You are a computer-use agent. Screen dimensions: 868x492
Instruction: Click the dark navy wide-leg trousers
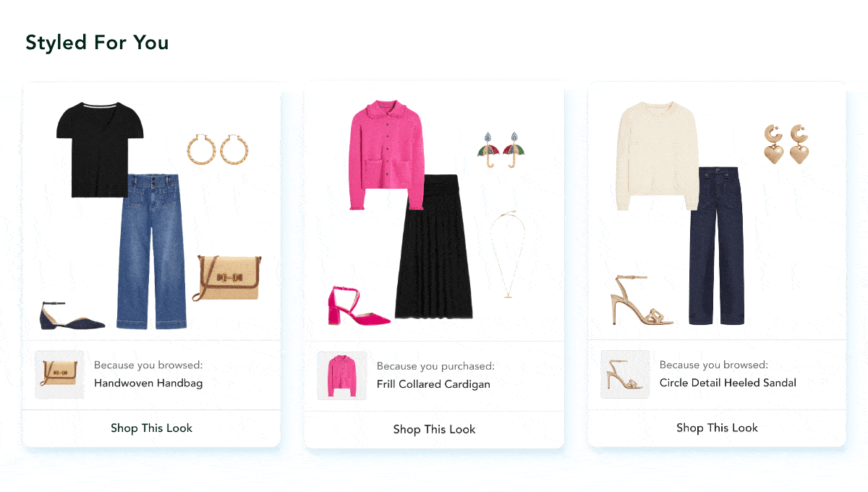[x=716, y=245]
